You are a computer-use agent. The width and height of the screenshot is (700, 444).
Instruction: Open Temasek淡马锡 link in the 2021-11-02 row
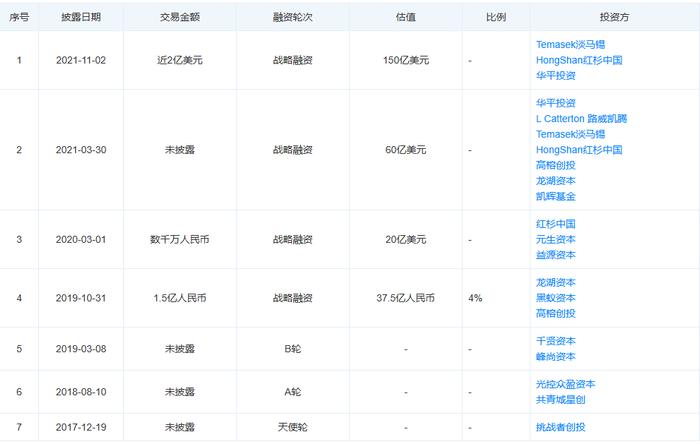(570, 45)
